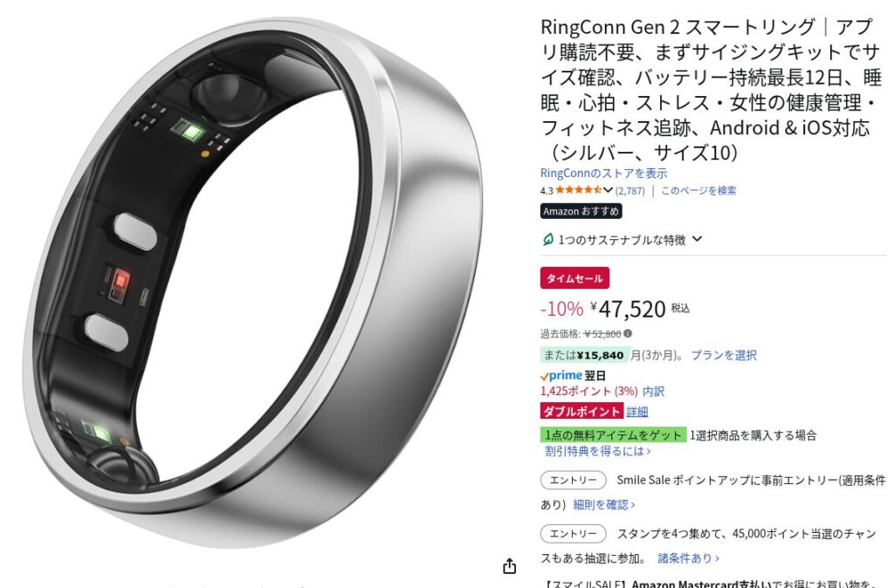The image size is (894, 588).
Task: Click the prime logo near 翌日
Action: (561, 375)
